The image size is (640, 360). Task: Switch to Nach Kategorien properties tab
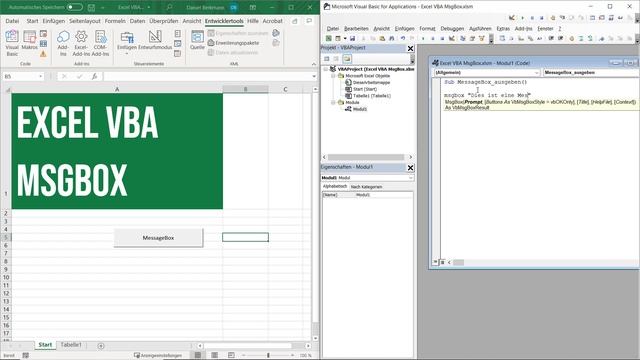coord(366,187)
